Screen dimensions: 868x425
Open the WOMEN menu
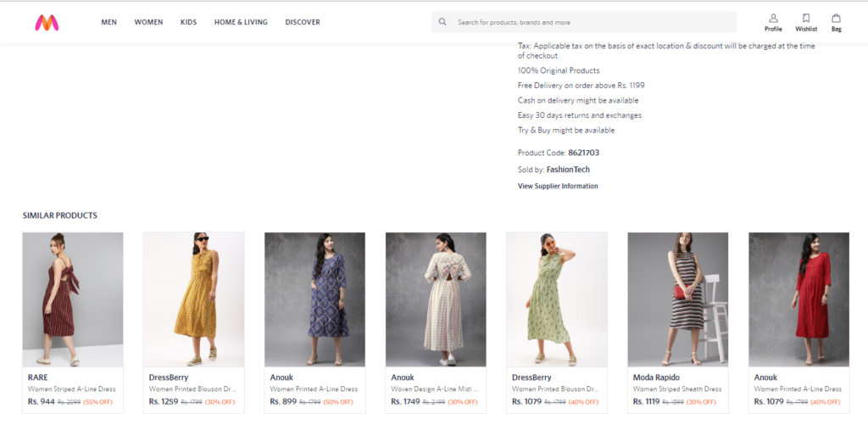coord(148,22)
